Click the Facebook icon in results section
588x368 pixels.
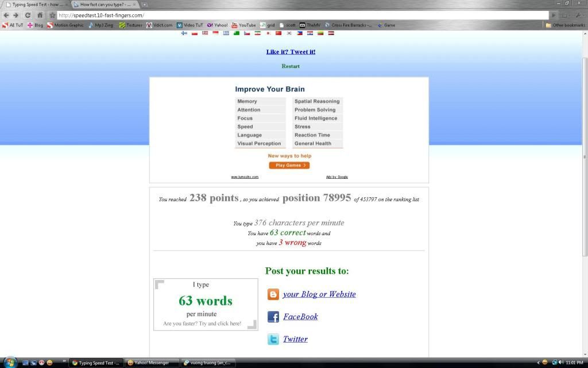(273, 317)
